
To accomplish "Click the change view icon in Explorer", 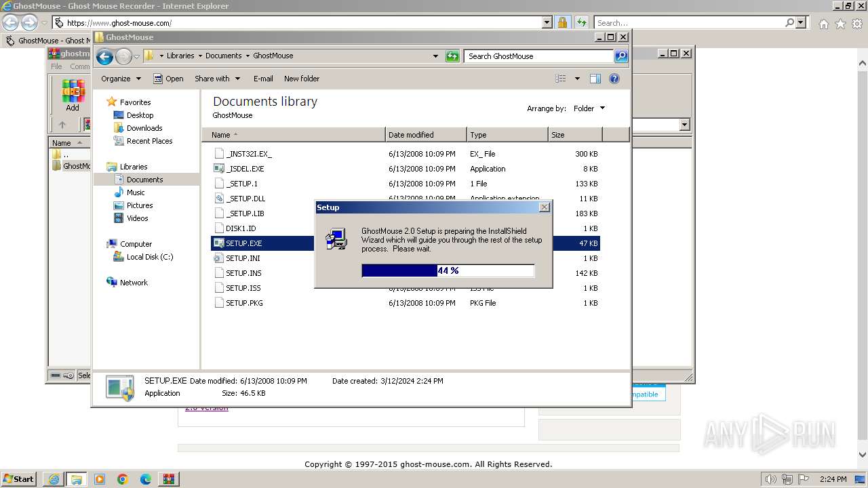I will point(560,79).
